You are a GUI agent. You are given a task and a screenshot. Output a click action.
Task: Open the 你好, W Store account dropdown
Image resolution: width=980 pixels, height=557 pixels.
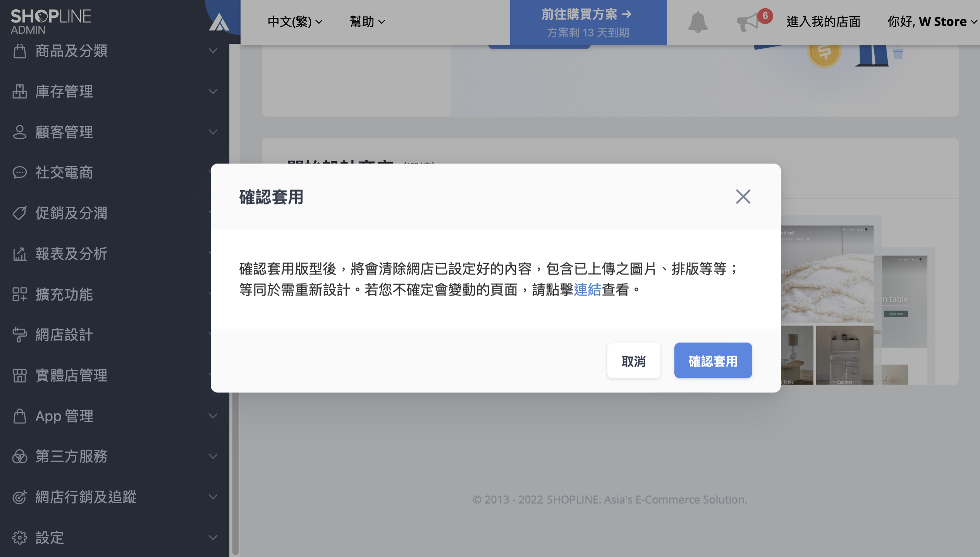point(932,22)
